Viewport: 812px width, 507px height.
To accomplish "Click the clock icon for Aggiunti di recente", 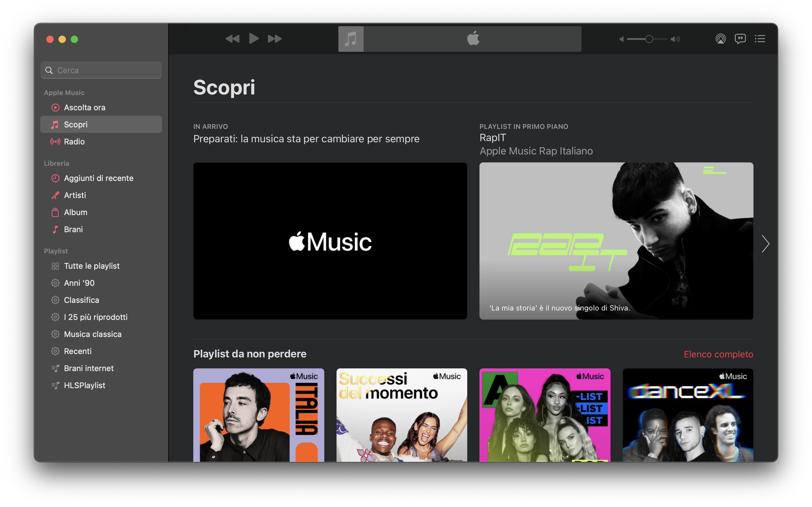I will click(55, 178).
